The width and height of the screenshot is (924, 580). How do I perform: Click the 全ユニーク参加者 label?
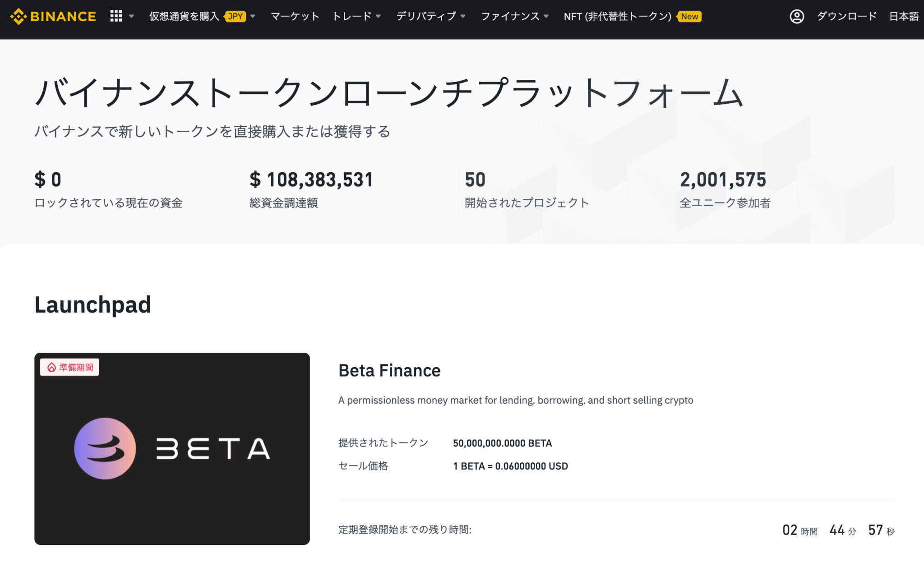725,203
